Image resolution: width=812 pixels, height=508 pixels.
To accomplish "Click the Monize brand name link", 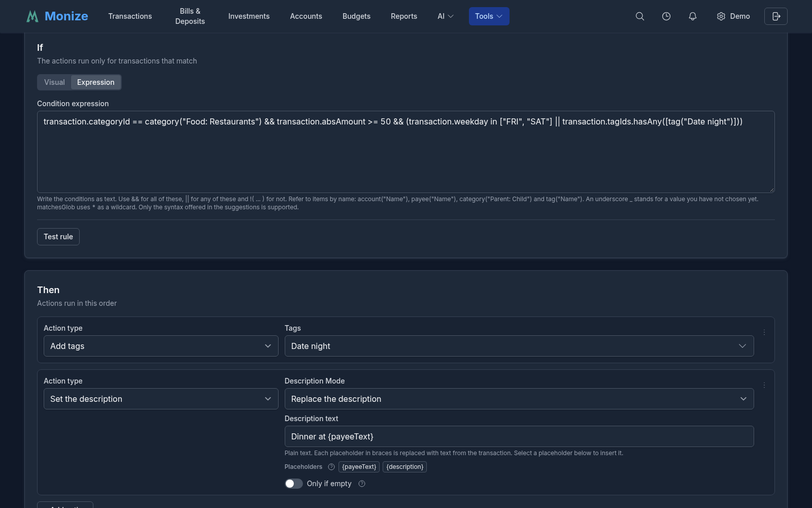I will (x=66, y=16).
